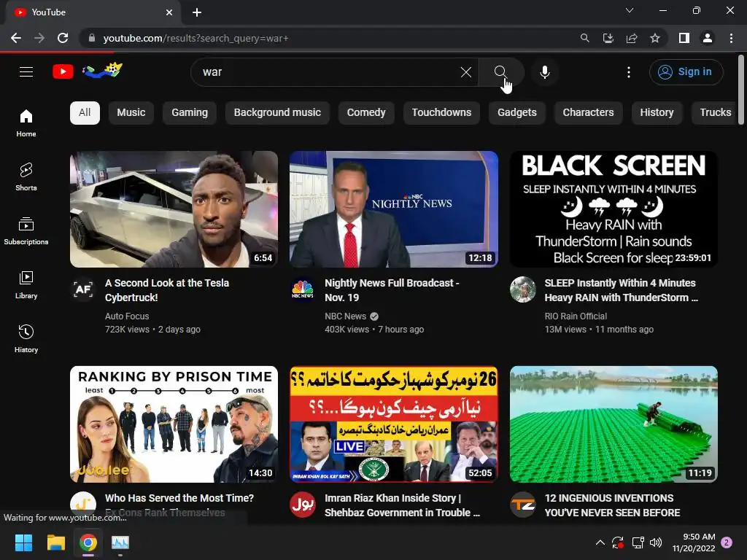The image size is (747, 560).
Task: Click the Sign in button
Action: pyautogui.click(x=686, y=72)
